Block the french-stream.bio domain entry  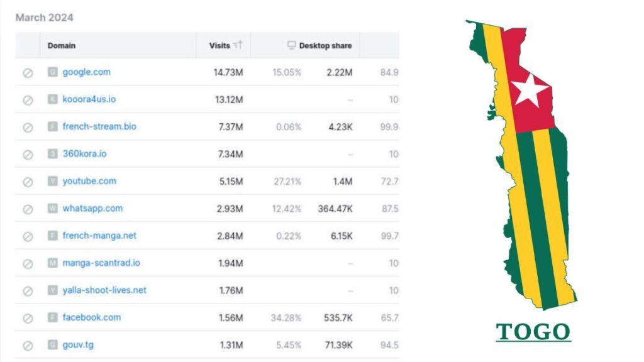[26, 126]
